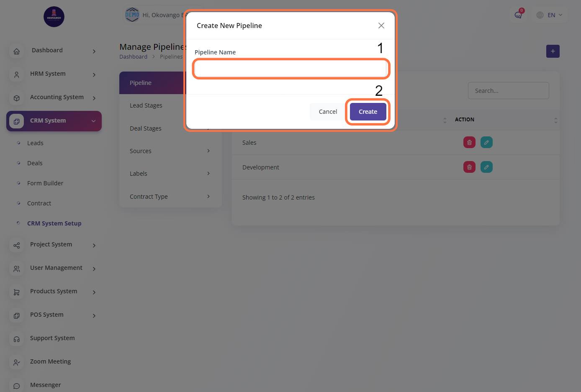Click the Products System cart icon
Image resolution: width=581 pixels, height=392 pixels.
(17, 292)
